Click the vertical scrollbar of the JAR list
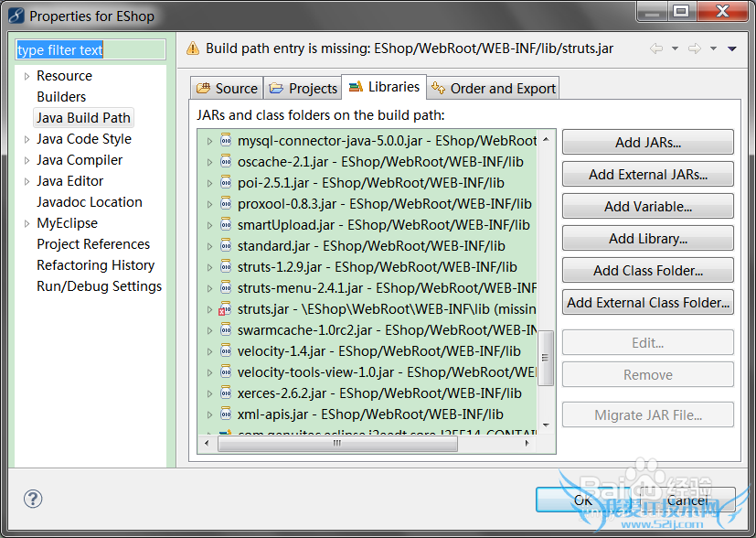This screenshot has height=538, width=756. click(x=547, y=357)
